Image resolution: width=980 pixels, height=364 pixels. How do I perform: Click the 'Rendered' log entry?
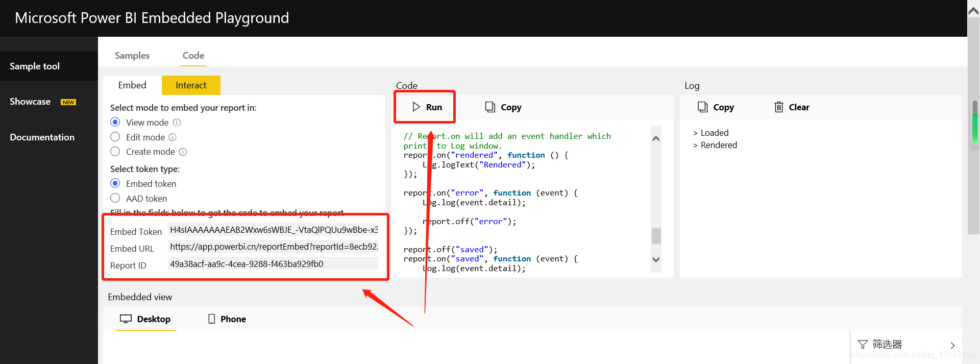tap(719, 145)
